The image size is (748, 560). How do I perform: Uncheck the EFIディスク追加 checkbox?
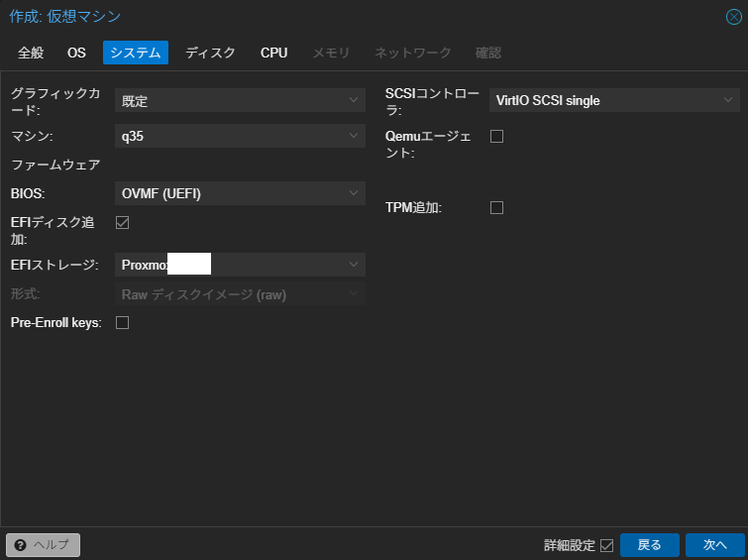(x=122, y=222)
